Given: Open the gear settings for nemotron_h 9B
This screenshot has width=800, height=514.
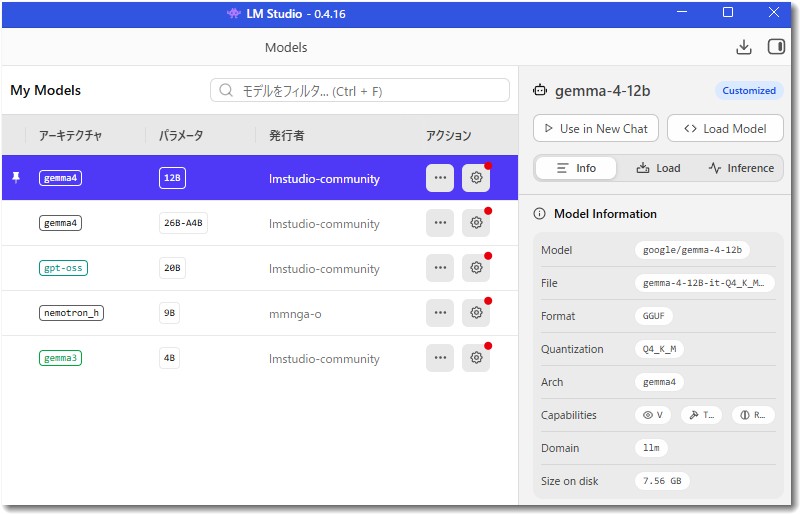Looking at the screenshot, I should coord(476,313).
